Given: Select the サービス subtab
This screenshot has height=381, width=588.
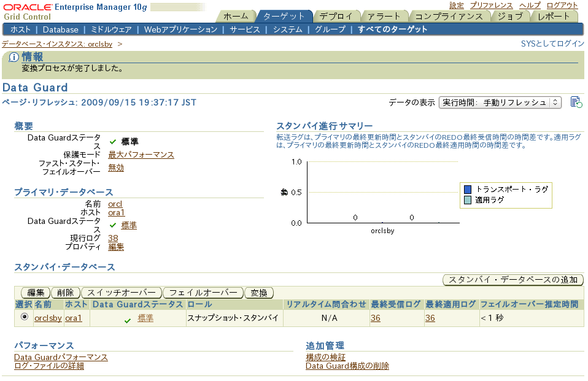Looking at the screenshot, I should (244, 29).
